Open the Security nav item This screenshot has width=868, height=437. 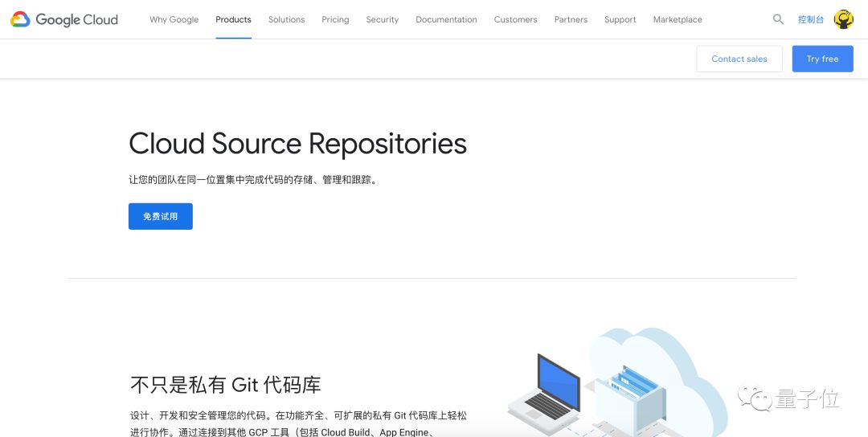pos(382,19)
